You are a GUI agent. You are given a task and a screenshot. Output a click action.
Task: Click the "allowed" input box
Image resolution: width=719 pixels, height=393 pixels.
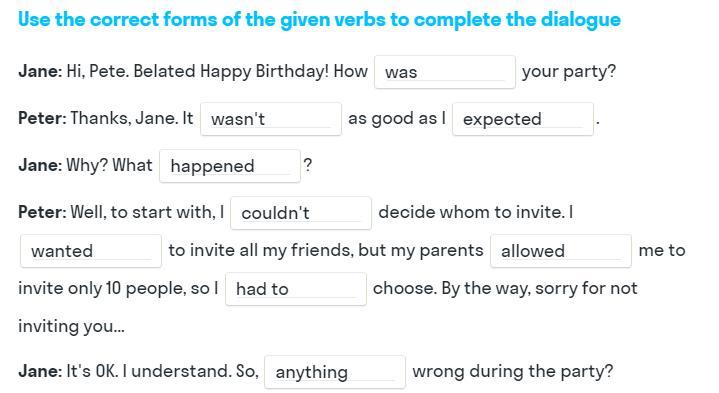pyautogui.click(x=561, y=251)
